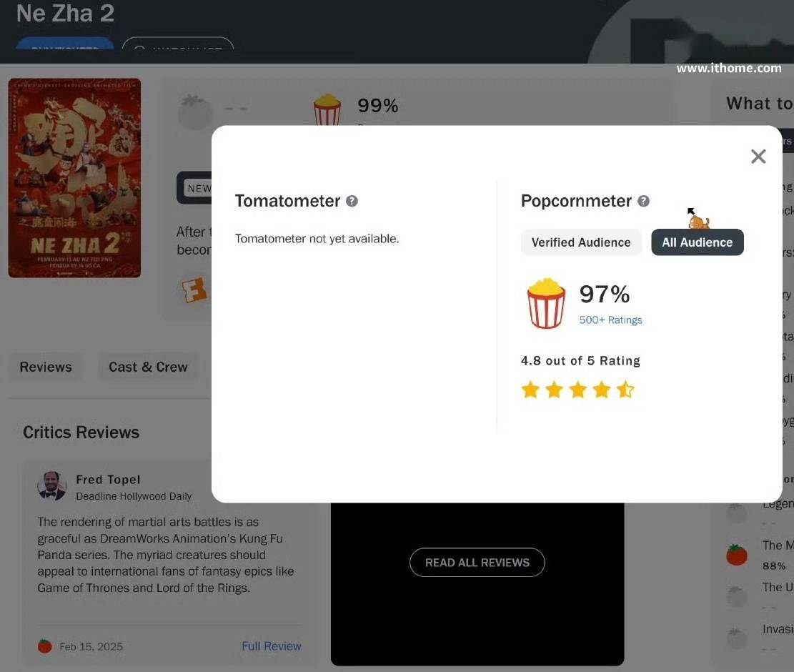Open the Tomatometer help question mark
The width and height of the screenshot is (794, 672).
[352, 201]
